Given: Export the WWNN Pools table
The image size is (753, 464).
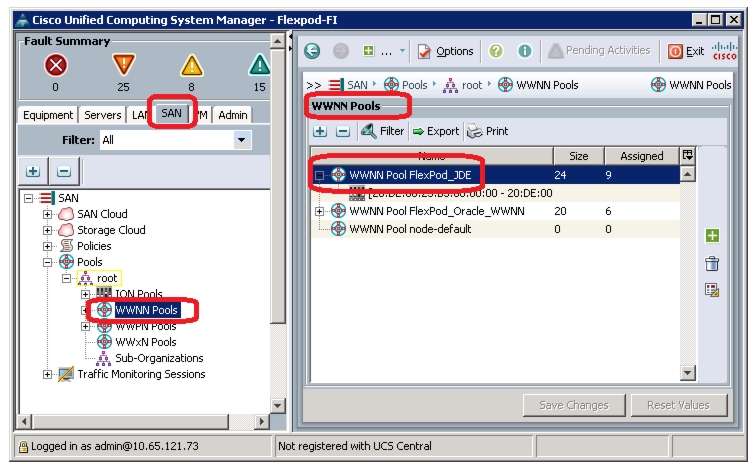Looking at the screenshot, I should click(436, 131).
